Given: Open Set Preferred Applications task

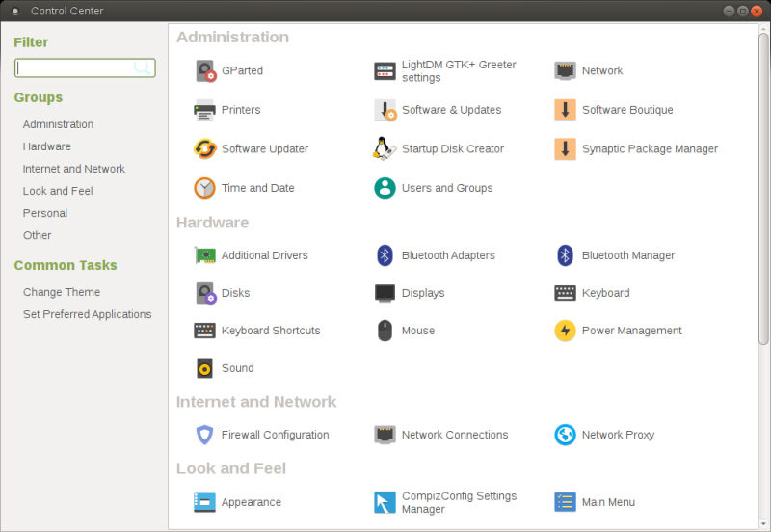Looking at the screenshot, I should pos(87,314).
